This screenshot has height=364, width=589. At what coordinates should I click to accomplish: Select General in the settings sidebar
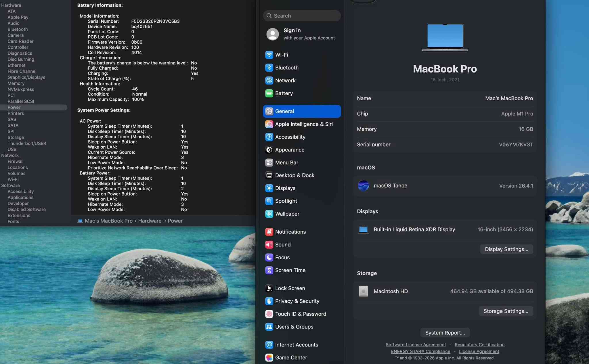click(302, 111)
